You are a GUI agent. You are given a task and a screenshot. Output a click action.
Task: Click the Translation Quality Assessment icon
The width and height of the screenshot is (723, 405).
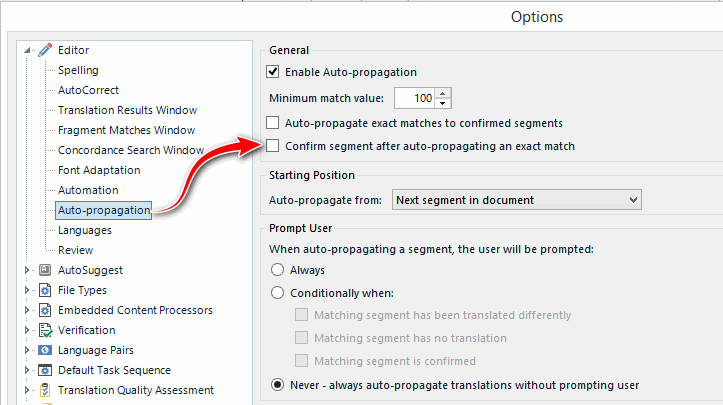45,390
